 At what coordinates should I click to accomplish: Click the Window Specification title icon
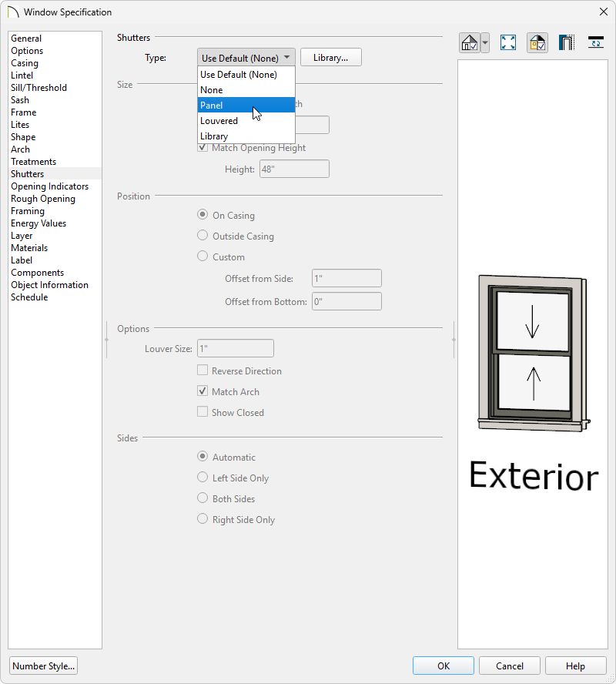click(x=13, y=12)
